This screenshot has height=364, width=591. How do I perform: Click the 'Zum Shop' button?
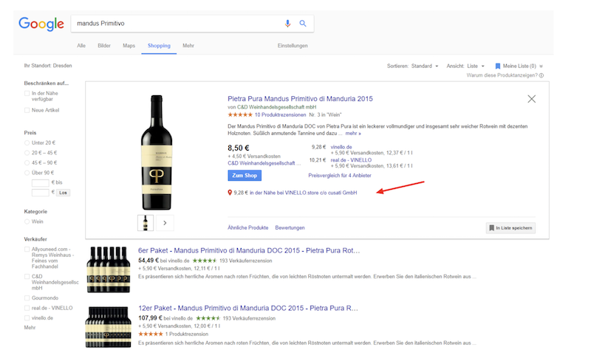[245, 176]
